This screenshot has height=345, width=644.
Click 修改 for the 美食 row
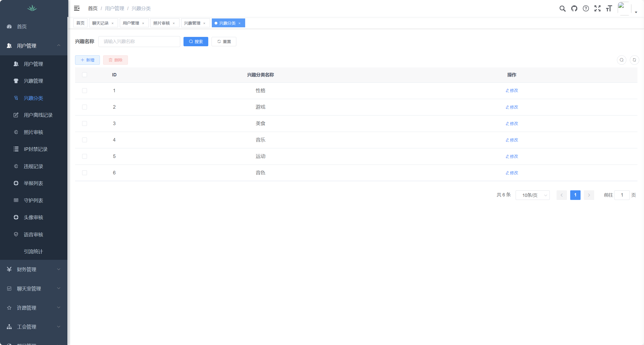click(512, 124)
